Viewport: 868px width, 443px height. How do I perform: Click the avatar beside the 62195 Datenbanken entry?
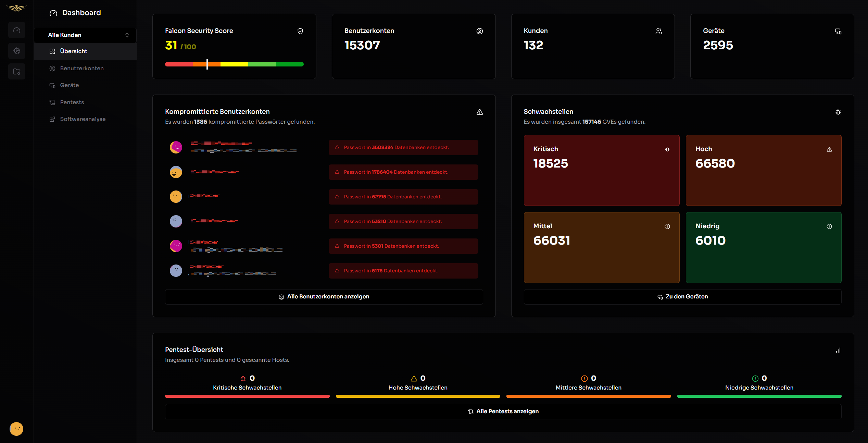(x=176, y=197)
